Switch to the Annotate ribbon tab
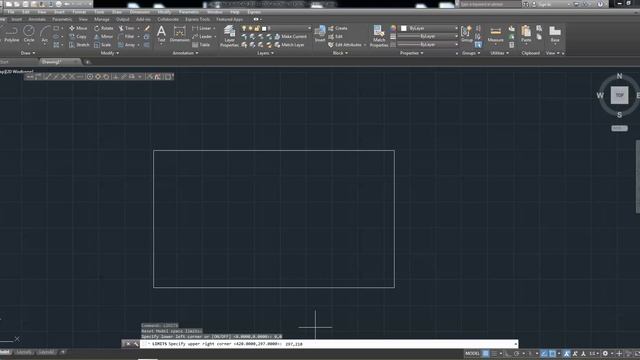 click(x=37, y=19)
